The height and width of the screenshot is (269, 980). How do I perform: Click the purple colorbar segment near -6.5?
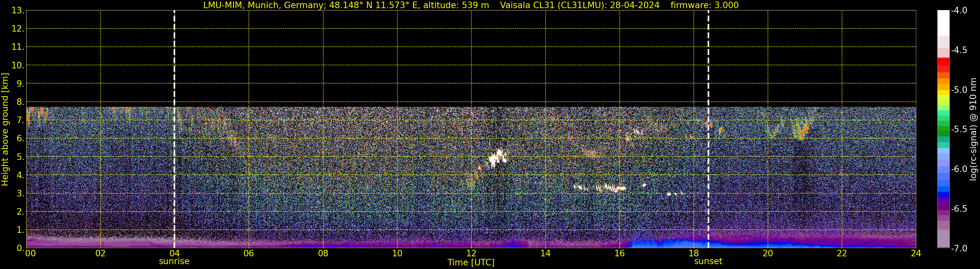pyautogui.click(x=943, y=208)
